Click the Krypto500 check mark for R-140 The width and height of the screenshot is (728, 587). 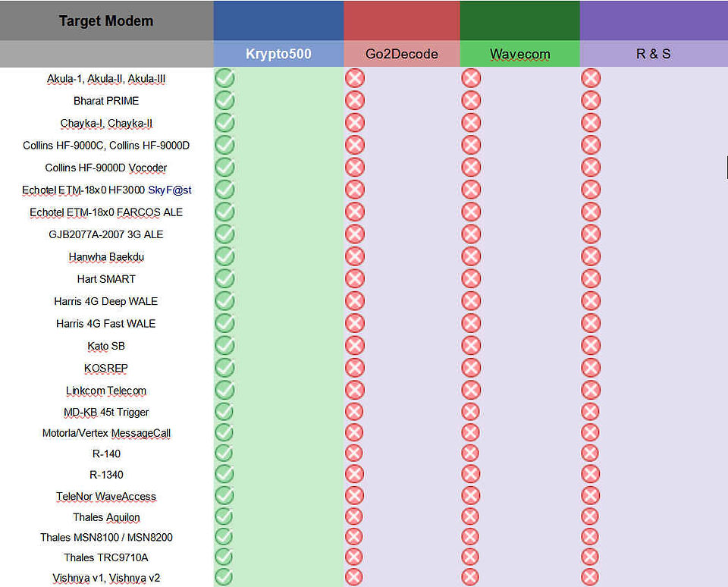click(224, 454)
